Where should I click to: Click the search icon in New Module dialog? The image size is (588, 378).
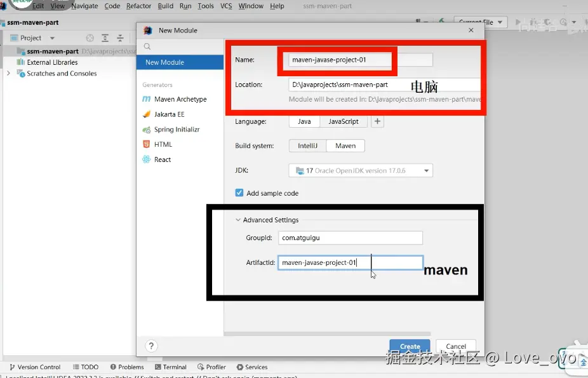pos(147,46)
